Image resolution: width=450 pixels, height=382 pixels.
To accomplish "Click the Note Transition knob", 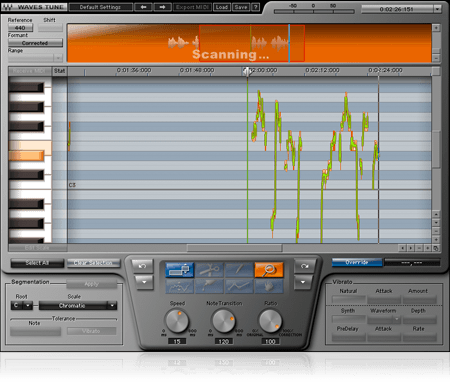I will tap(223, 321).
